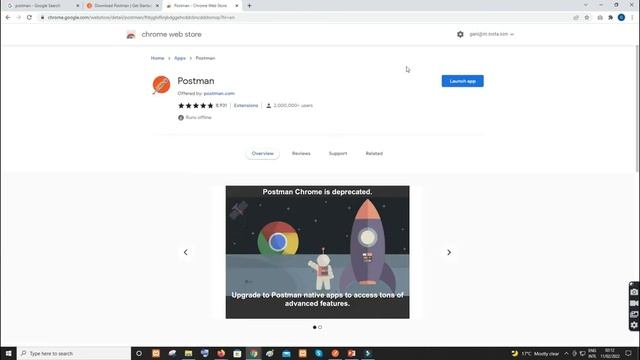Share this page from the address bar
Viewport: 640px width, 360px height.
coord(576,18)
